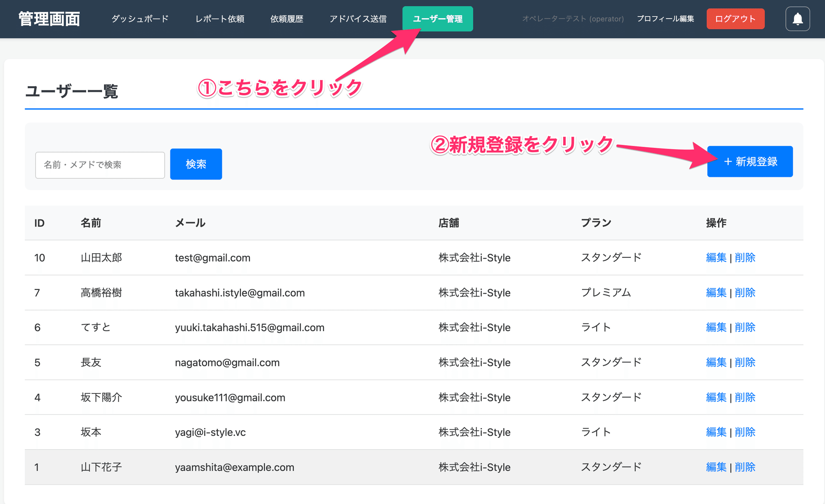Viewport: 825px width, 504px height.
Task: Open the 依頼履歴 menu item
Action: 286,19
